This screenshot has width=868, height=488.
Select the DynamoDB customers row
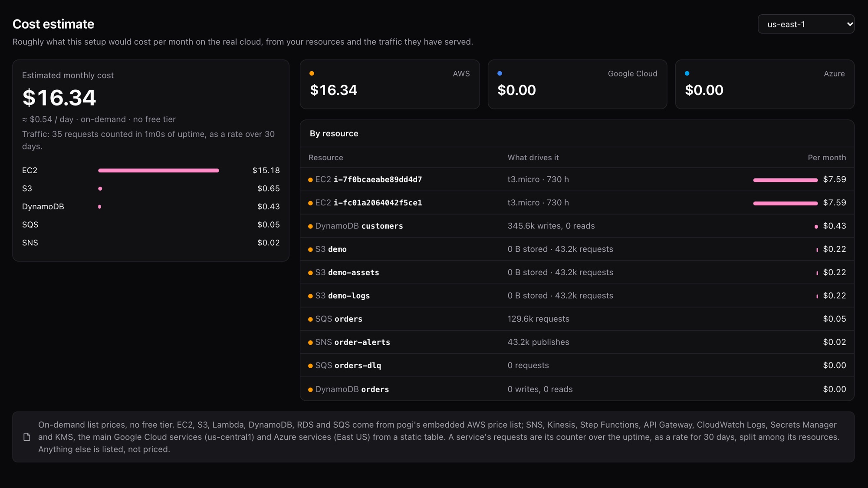pos(577,226)
